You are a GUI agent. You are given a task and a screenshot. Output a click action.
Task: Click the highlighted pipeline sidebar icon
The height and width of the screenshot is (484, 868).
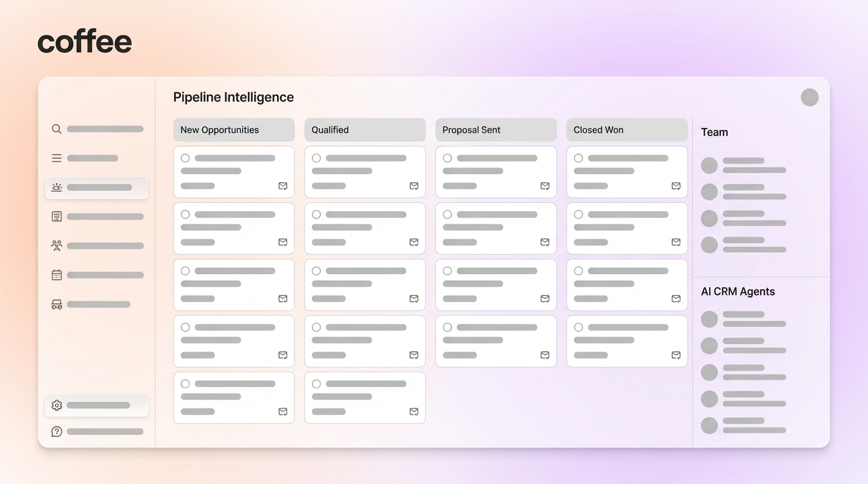(x=56, y=187)
